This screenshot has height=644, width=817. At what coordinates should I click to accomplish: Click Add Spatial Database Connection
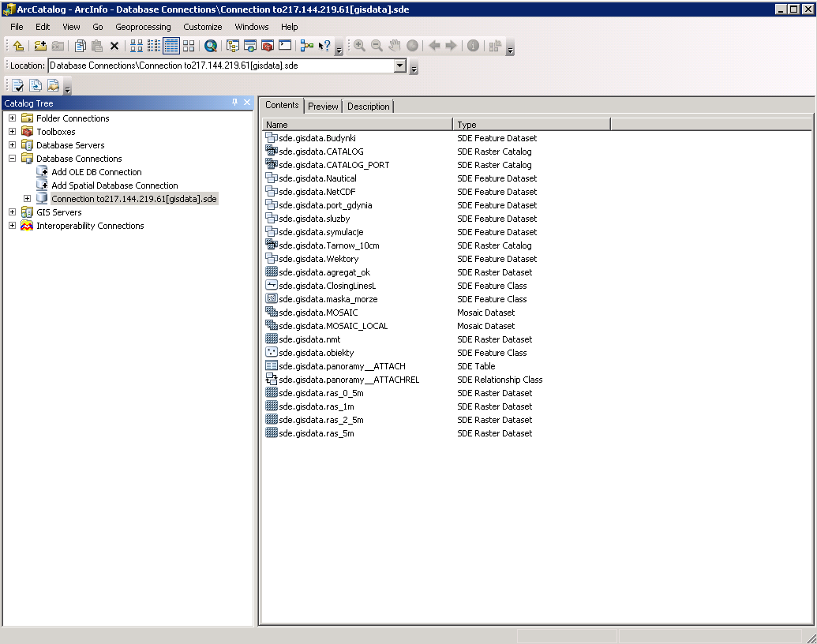tap(114, 185)
